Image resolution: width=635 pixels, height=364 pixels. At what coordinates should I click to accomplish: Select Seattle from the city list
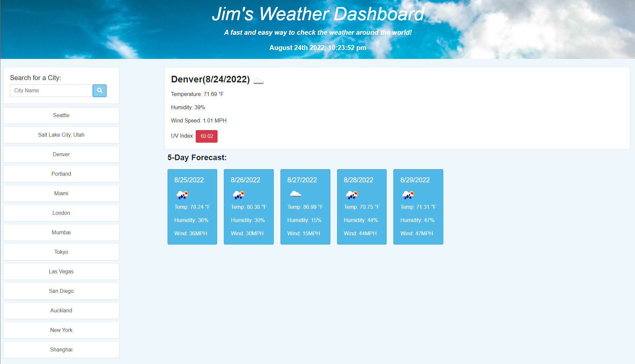point(61,115)
